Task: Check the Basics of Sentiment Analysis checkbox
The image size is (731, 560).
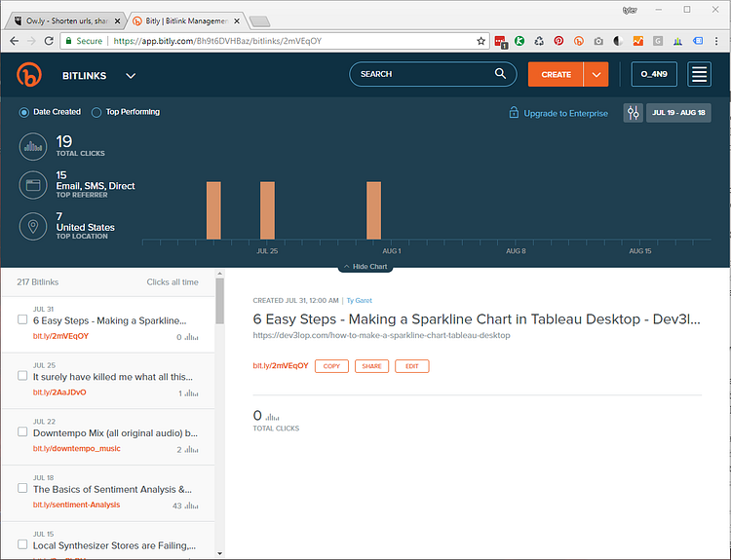Action: pyautogui.click(x=22, y=488)
